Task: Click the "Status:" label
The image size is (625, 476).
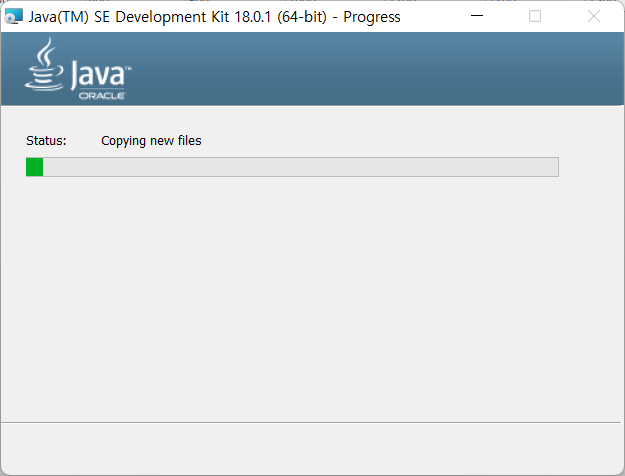Action: coord(46,141)
